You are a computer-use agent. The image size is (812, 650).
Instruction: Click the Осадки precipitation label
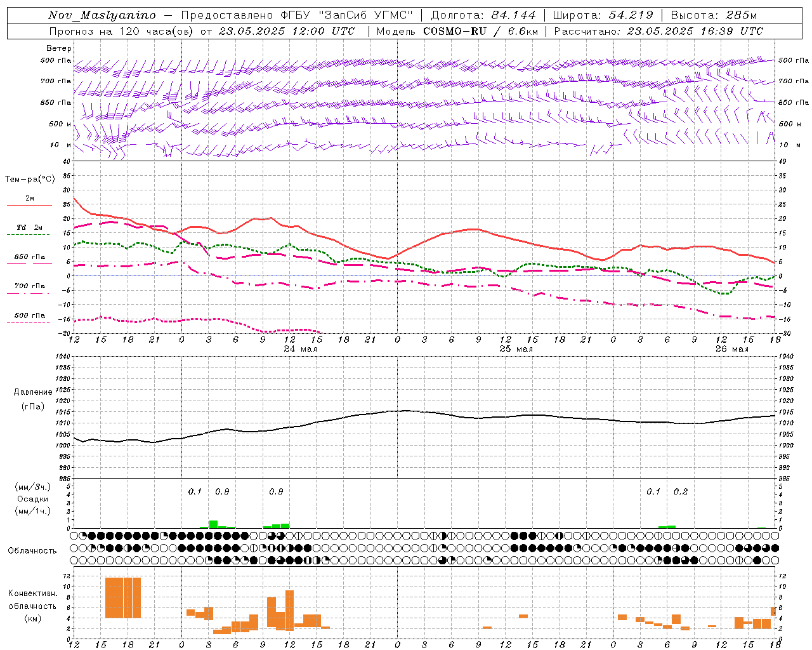(x=32, y=499)
